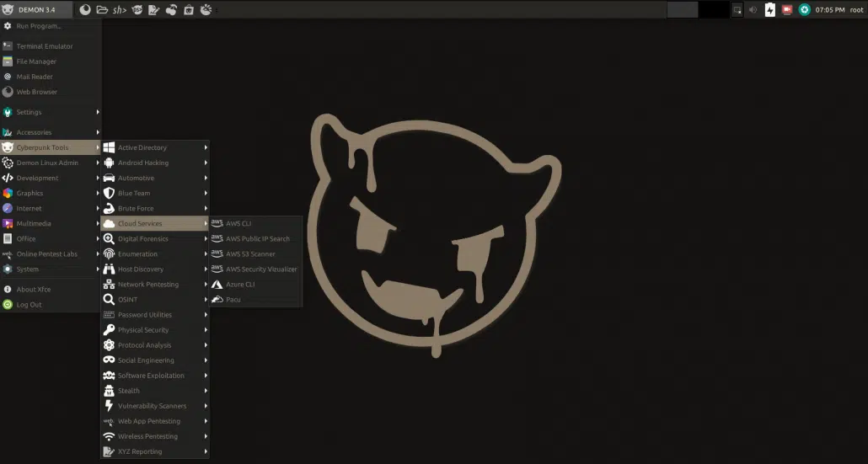
Task: Expand the Graphics submenu
Action: [51, 193]
